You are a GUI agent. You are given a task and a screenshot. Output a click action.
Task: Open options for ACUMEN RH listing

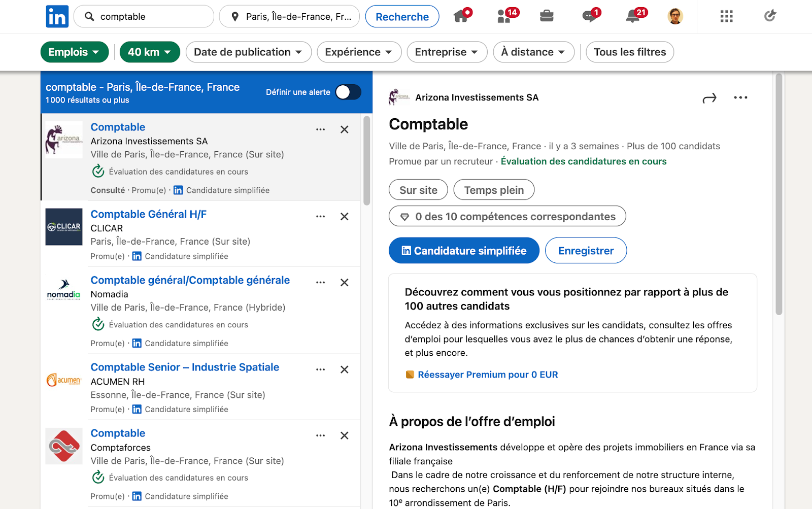320,369
